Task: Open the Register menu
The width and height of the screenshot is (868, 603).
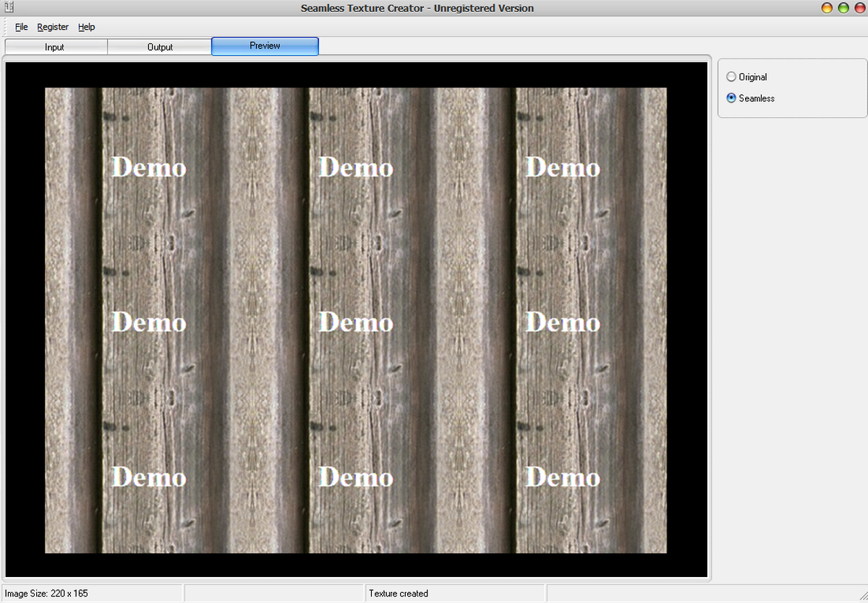Action: [x=53, y=27]
